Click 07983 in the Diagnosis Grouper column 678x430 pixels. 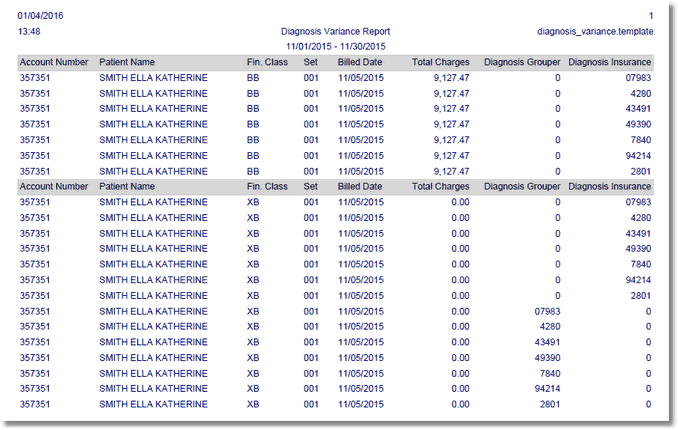pos(547,311)
